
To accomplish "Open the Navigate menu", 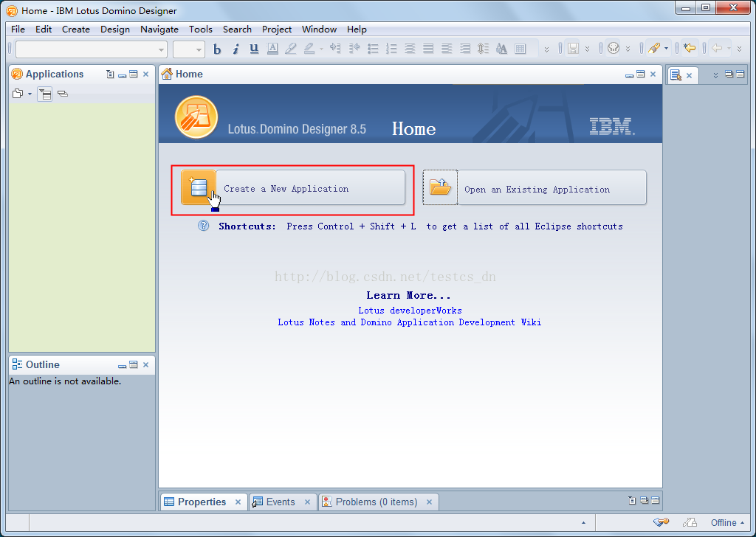I will (x=159, y=30).
